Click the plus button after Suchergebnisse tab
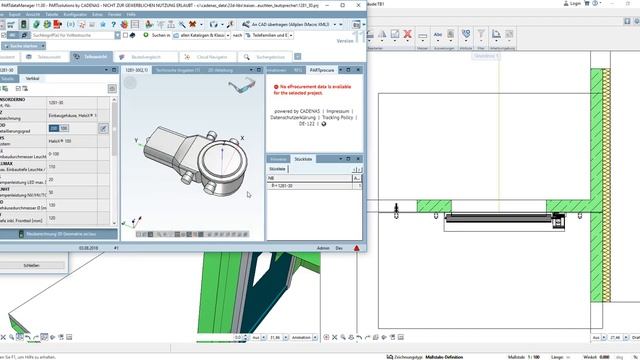Screen dimensions: 640x360 click(298, 57)
